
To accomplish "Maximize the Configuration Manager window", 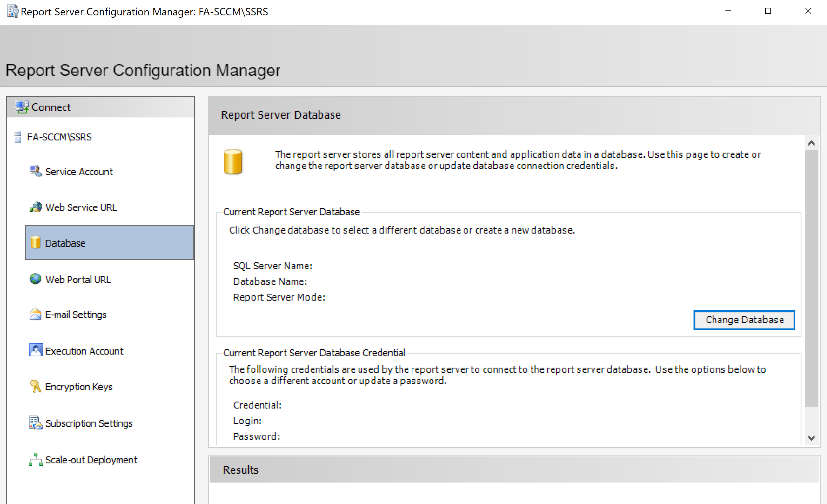I will [768, 11].
